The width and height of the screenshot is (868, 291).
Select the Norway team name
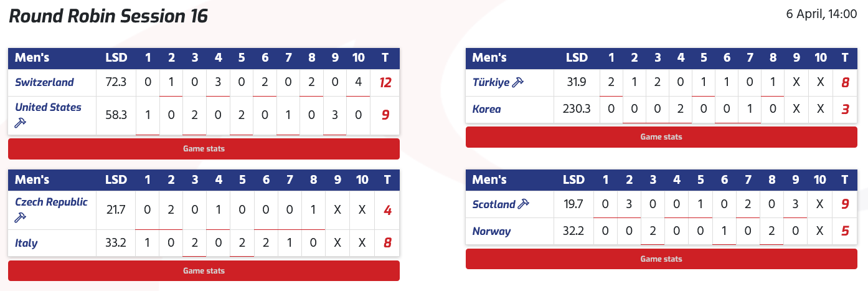(x=491, y=231)
